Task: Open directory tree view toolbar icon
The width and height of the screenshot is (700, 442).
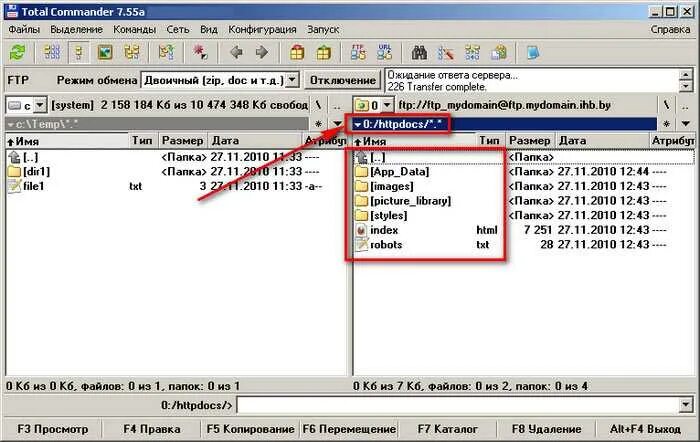Action: (132, 53)
